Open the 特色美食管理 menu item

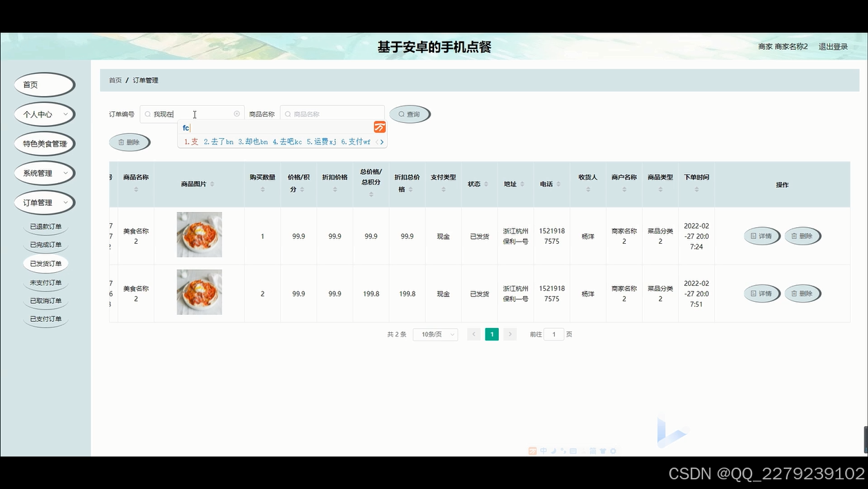44,143
